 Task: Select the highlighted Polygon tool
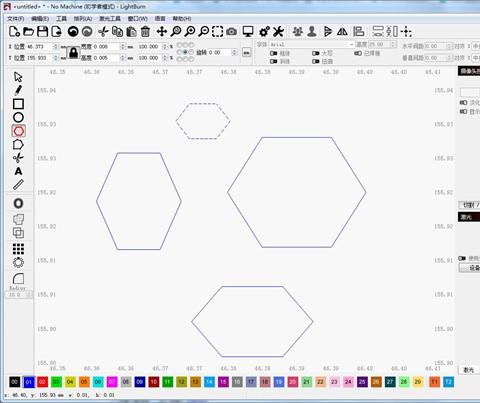click(x=18, y=131)
